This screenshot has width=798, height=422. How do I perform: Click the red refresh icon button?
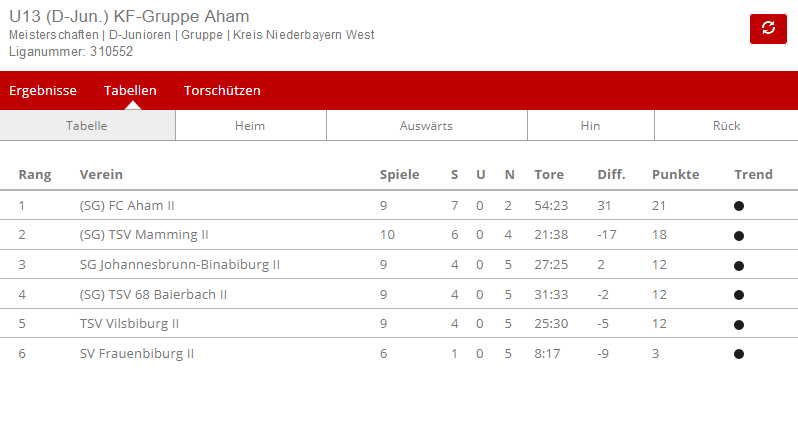768,29
